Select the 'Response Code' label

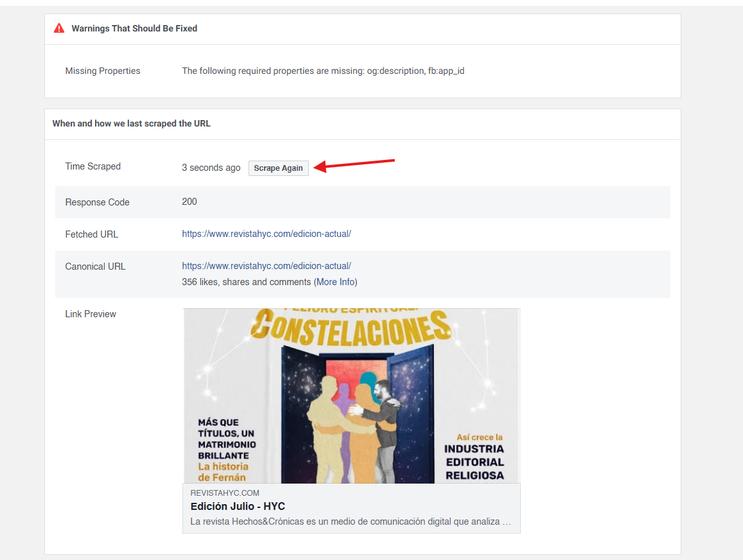tap(97, 202)
